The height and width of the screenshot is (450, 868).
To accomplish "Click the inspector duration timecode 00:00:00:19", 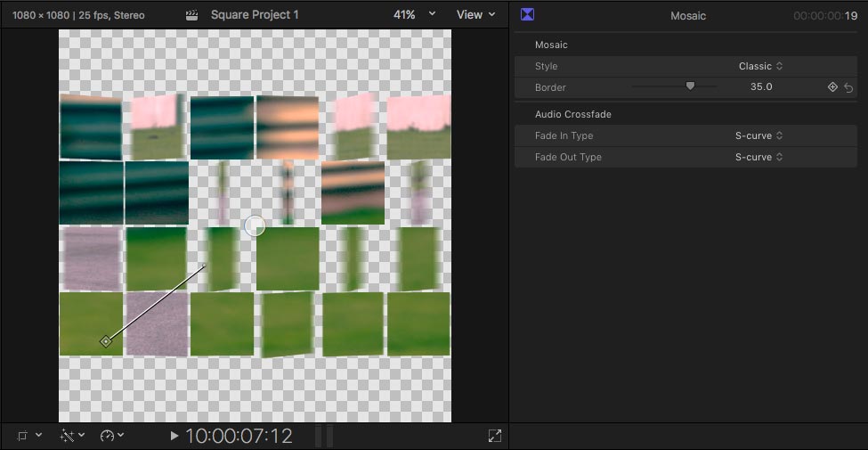I will 825,15.
